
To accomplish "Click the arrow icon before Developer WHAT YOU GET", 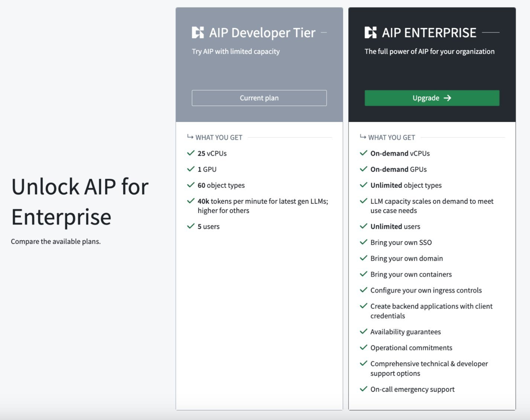I will coord(190,137).
